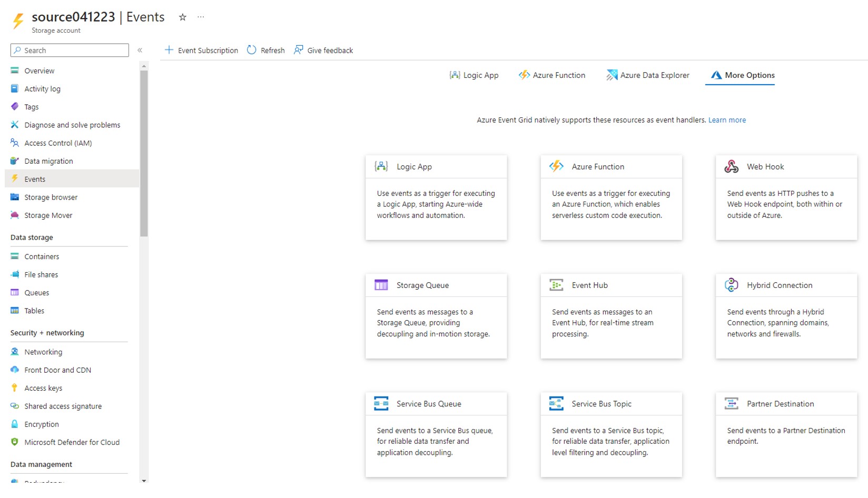Open Give feedback
The image size is (868, 498).
click(x=323, y=51)
